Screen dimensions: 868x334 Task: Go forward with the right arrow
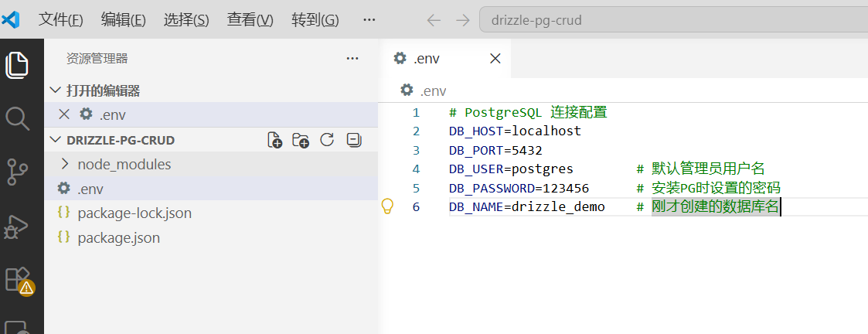(462, 21)
